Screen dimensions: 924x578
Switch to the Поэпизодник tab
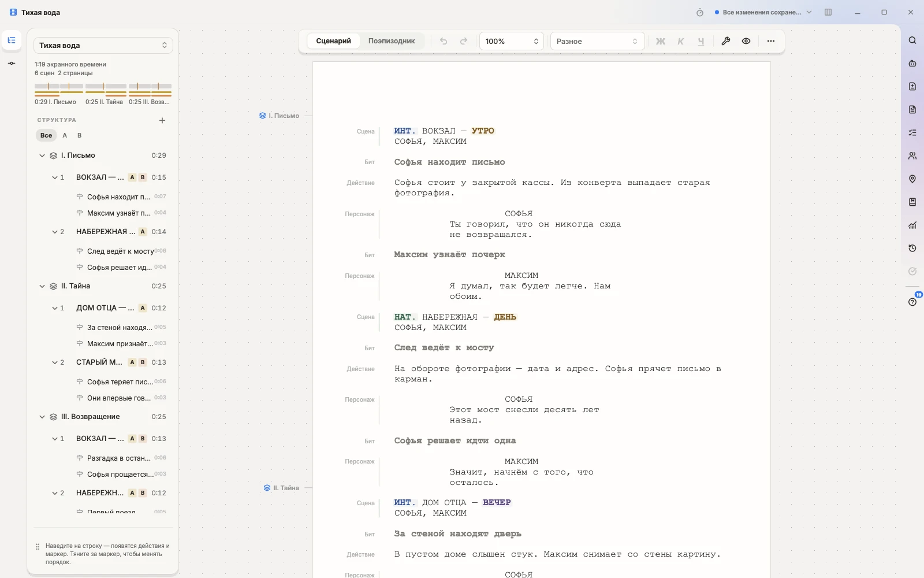pos(392,41)
